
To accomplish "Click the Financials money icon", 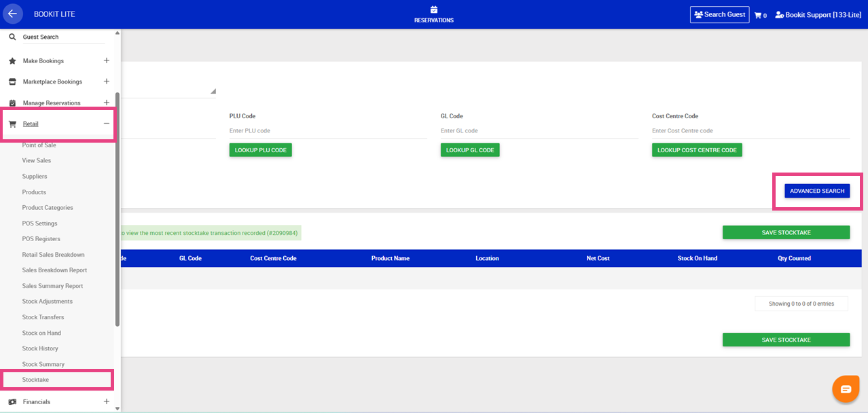I will 12,402.
